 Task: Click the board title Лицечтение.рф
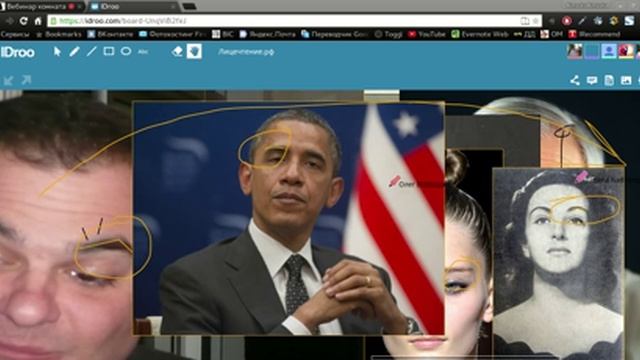click(246, 52)
